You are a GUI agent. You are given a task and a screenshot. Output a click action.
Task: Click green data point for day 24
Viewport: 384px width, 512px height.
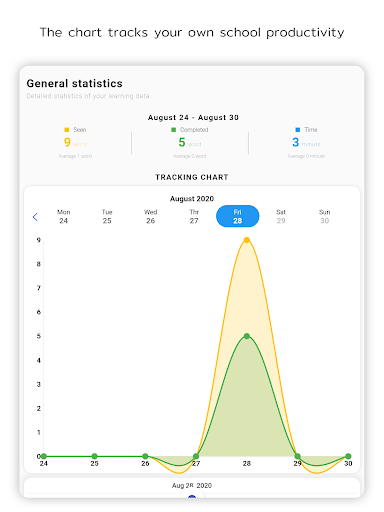(x=44, y=456)
